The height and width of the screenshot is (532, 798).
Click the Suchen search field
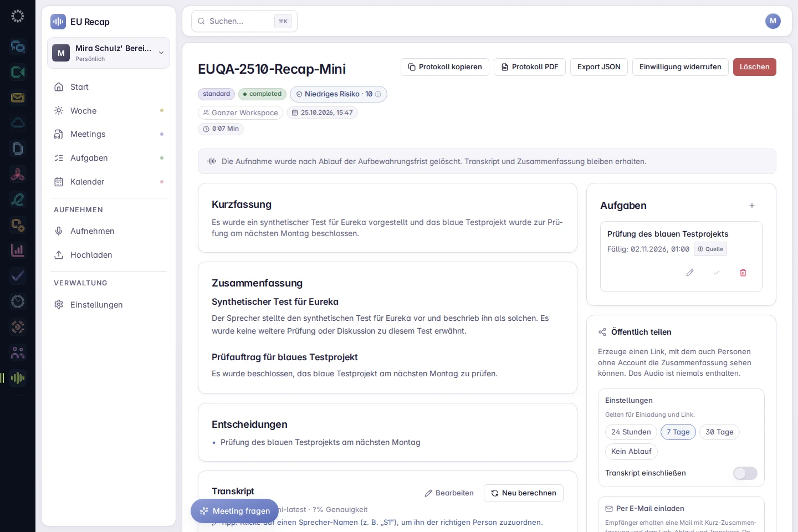(244, 21)
